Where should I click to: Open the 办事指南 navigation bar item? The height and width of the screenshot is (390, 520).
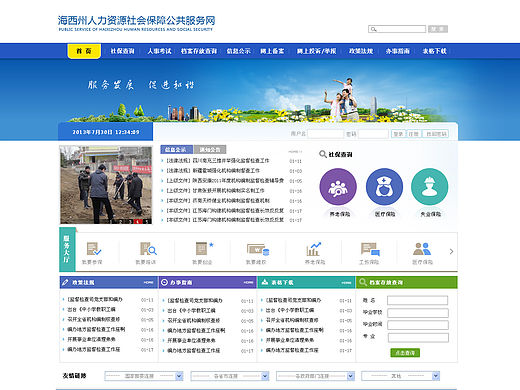[x=397, y=51]
